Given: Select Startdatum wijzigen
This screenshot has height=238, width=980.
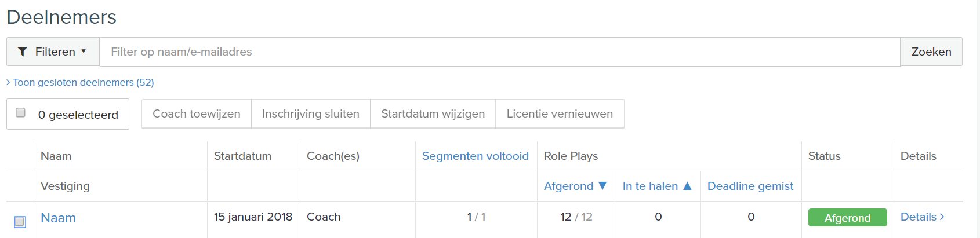Looking at the screenshot, I should point(433,113).
